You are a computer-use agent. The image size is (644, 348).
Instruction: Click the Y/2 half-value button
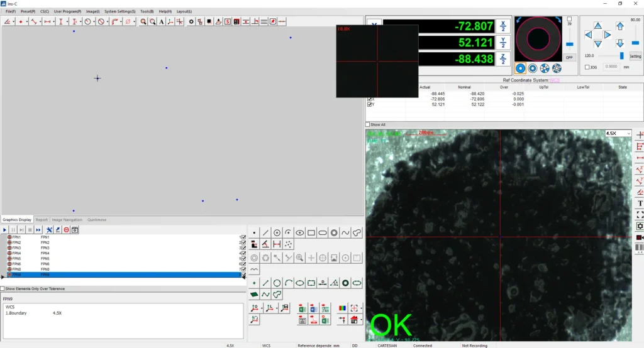click(x=503, y=43)
